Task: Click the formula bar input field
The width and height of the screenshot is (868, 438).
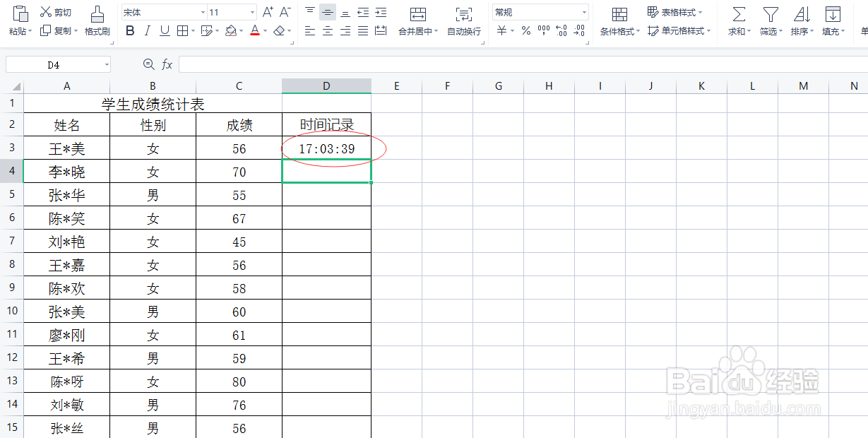Action: [523, 64]
